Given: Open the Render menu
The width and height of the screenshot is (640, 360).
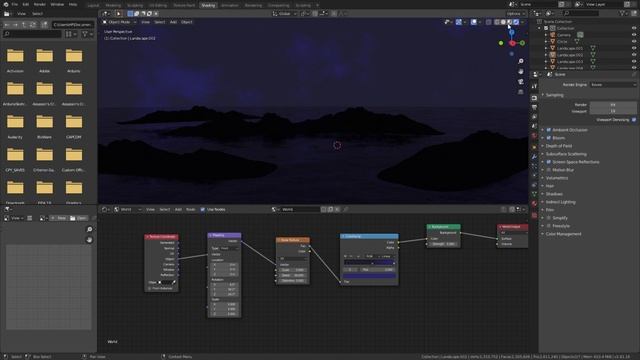Looking at the screenshot, I should tap(40, 4).
